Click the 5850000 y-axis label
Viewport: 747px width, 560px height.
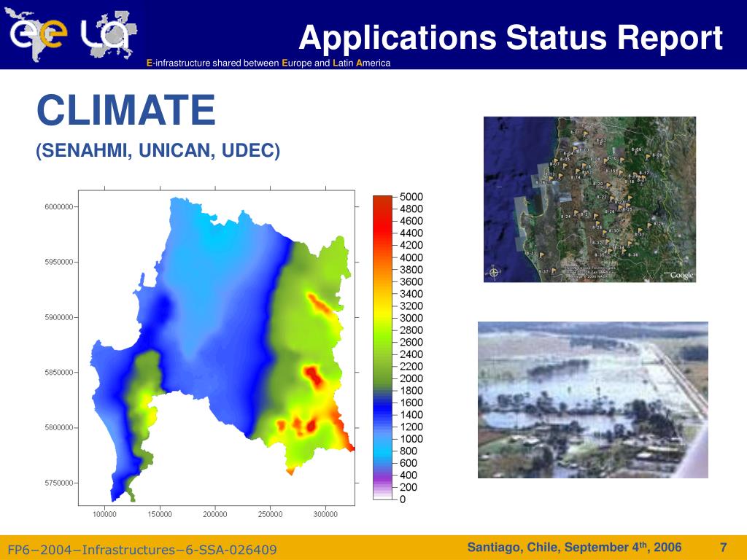coord(59,373)
